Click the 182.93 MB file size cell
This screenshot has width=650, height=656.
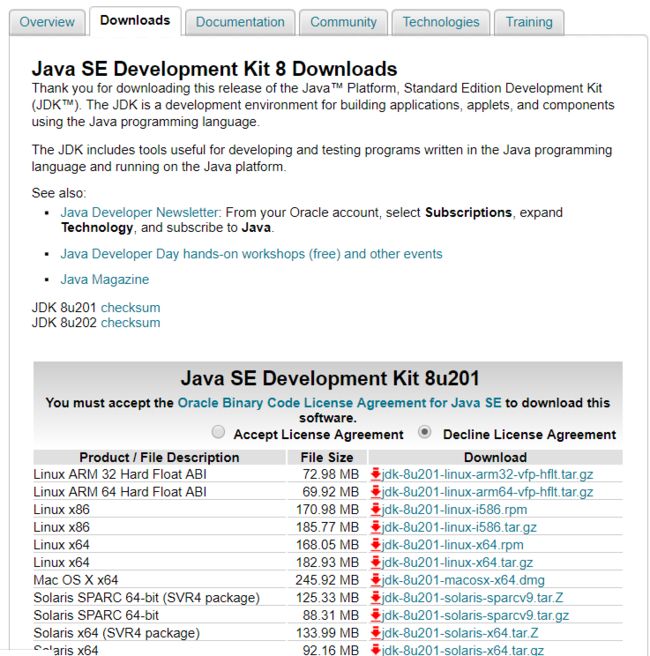tap(328, 562)
